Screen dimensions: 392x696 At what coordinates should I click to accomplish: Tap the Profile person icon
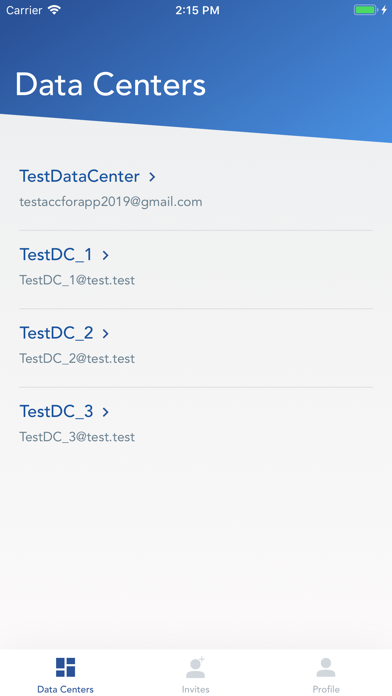coord(326,668)
